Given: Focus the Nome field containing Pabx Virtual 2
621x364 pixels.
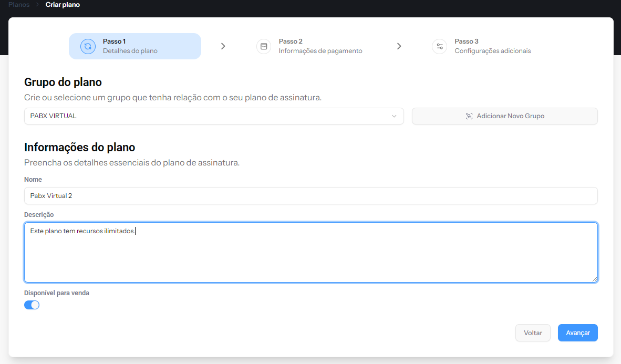Looking at the screenshot, I should 310,196.
